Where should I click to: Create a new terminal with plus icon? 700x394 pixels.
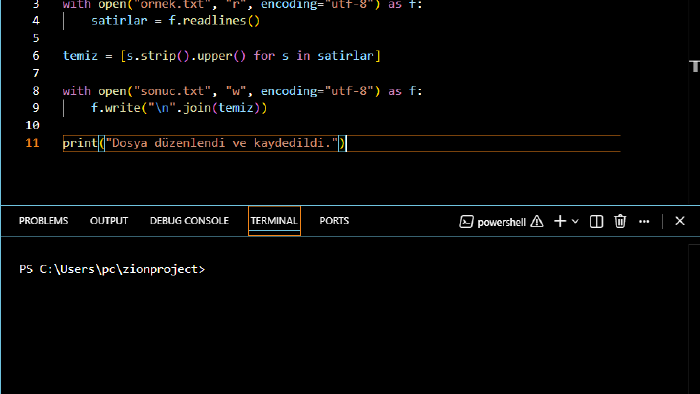click(560, 221)
